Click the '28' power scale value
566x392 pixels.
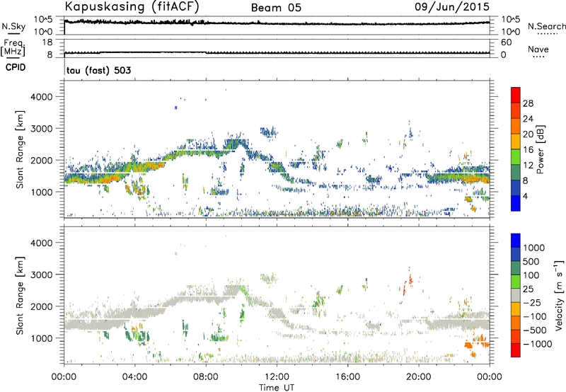pyautogui.click(x=528, y=103)
